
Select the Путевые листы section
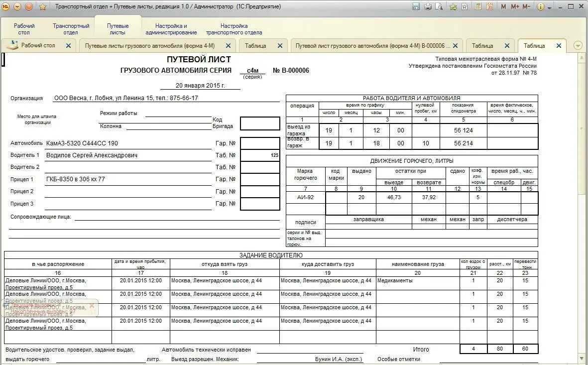[118, 29]
